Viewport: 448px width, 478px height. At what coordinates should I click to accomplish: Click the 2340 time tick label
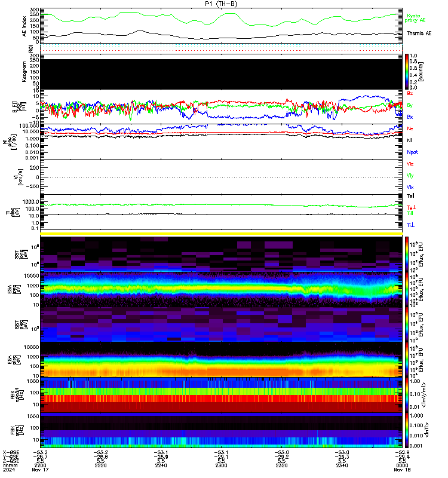click(x=342, y=465)
